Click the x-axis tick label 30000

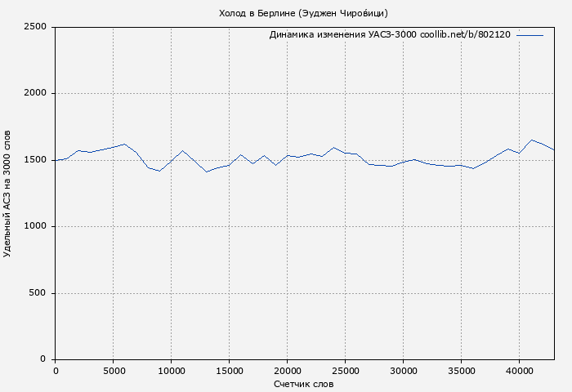[403, 371]
